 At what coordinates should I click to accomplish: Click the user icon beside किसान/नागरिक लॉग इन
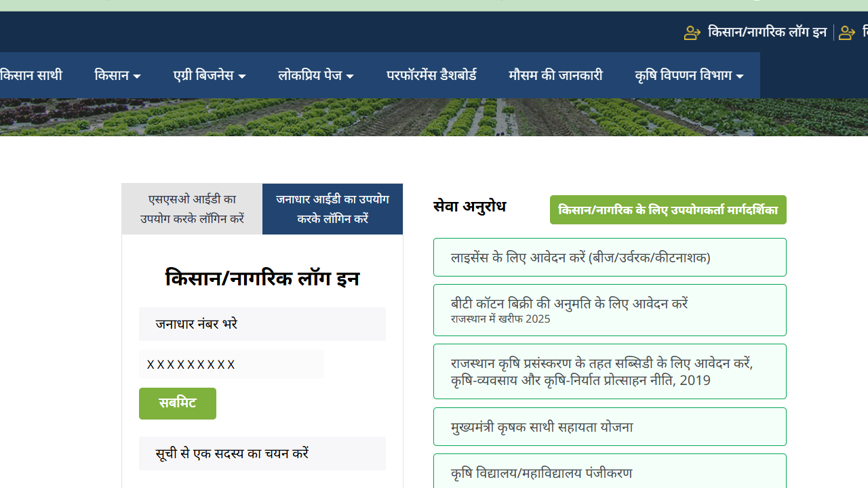click(x=692, y=33)
